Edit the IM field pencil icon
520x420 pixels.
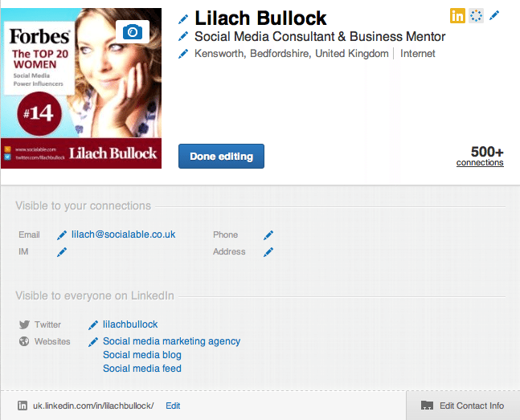62,252
